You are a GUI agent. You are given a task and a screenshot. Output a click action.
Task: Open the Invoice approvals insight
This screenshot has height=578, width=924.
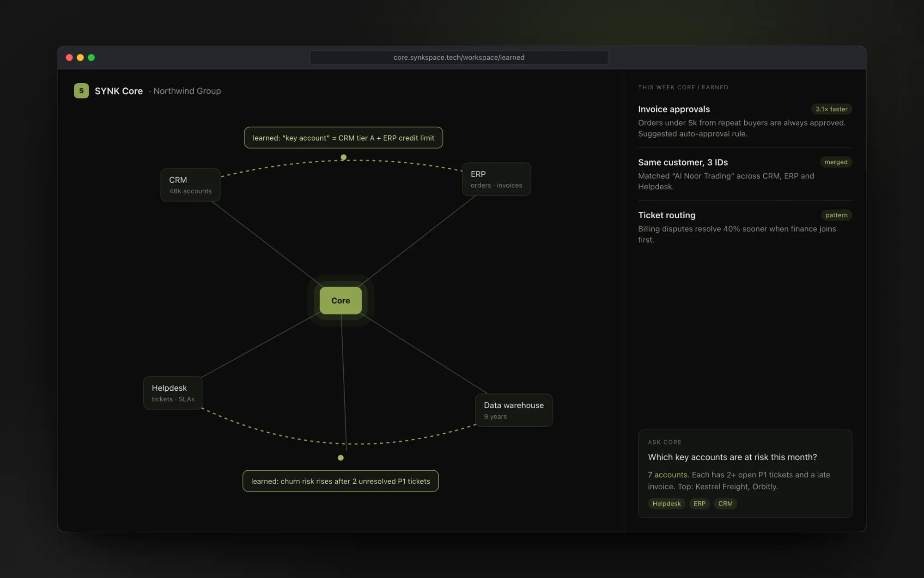(x=745, y=121)
